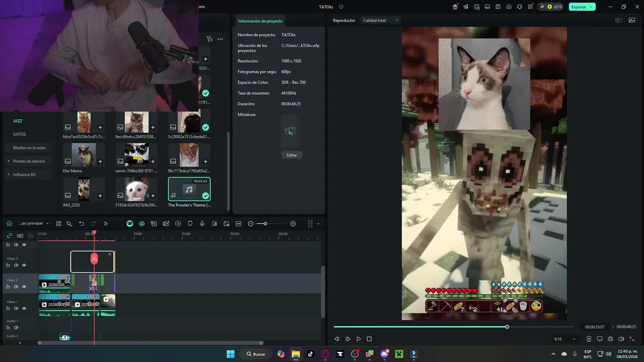Select the Información de proyecto tab
The width and height of the screenshot is (644, 362).
(260, 21)
